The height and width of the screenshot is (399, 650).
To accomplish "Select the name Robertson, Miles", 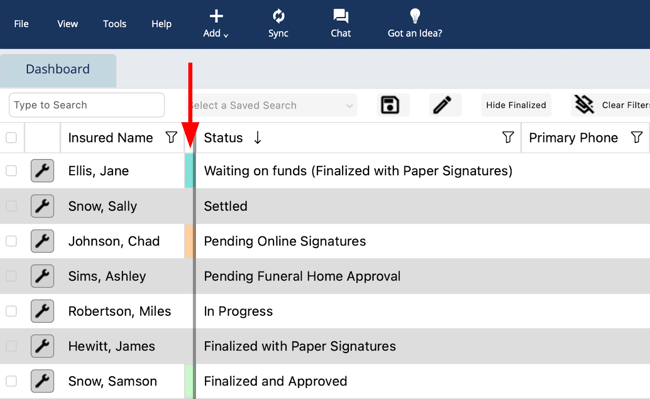I will pos(119,311).
